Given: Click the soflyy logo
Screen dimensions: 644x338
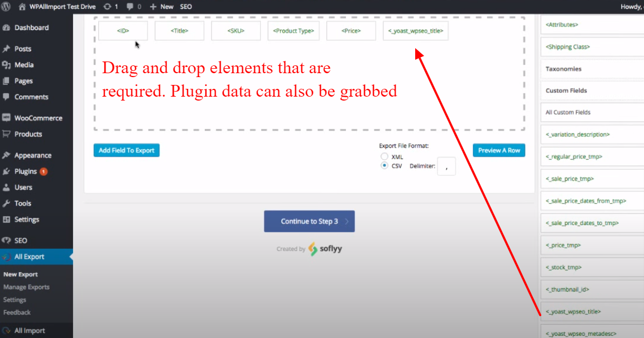Looking at the screenshot, I should [325, 249].
